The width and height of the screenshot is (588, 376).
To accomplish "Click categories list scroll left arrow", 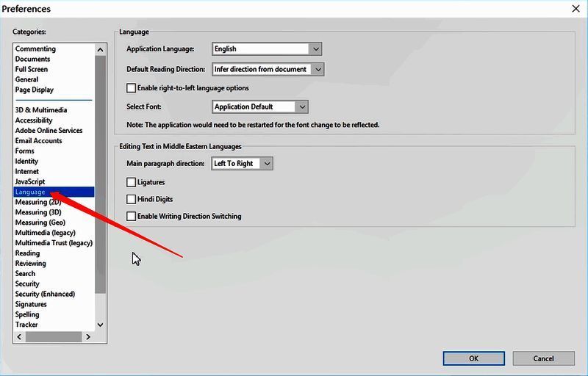I will 20,336.
